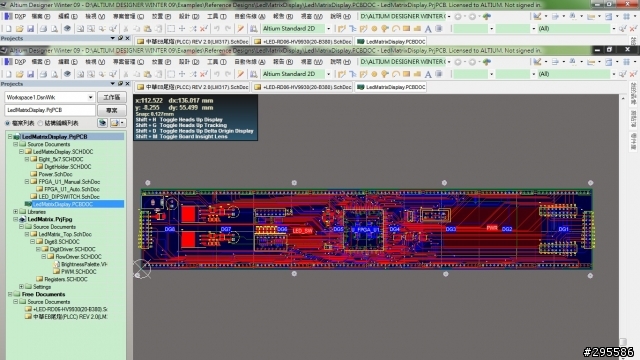The width and height of the screenshot is (640, 360).
Task: Click Print Preview icon in front window toolbar
Action: [55, 74]
